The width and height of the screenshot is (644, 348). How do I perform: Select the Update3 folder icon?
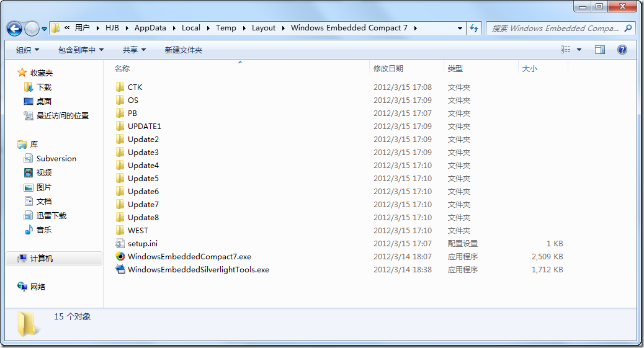point(120,153)
